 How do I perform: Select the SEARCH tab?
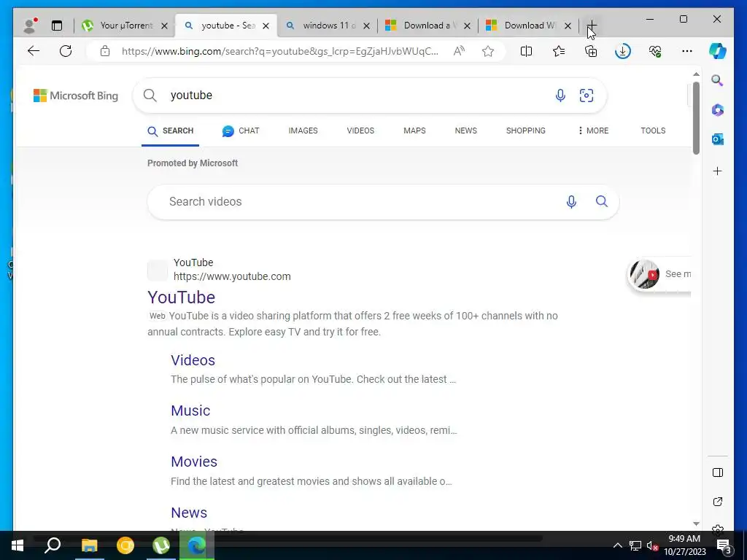click(x=170, y=131)
